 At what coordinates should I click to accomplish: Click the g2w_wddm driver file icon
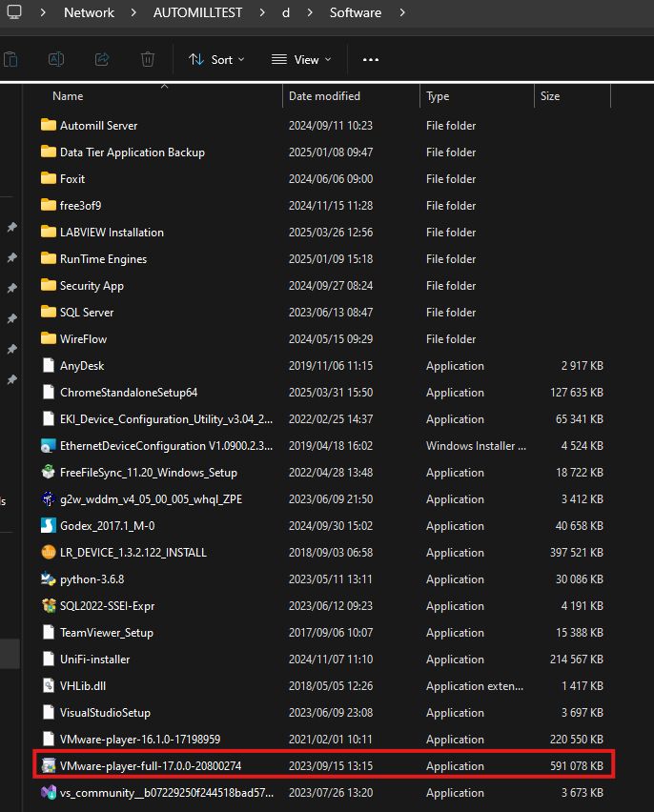(49, 499)
